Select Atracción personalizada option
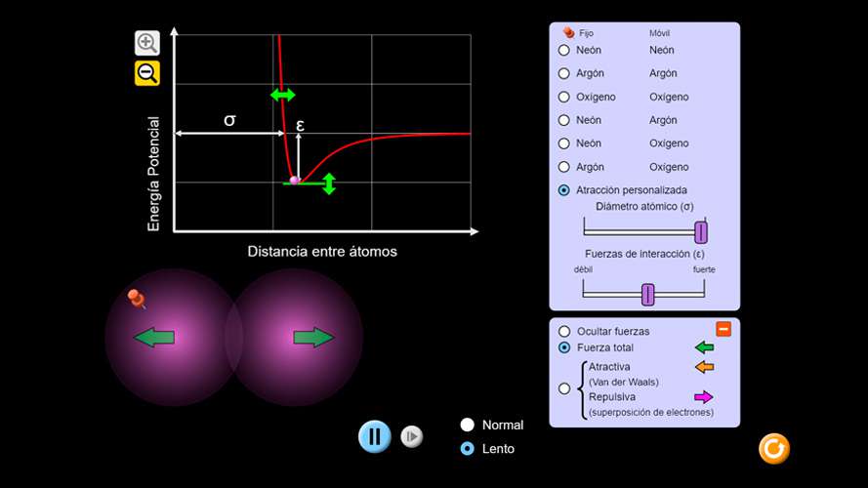This screenshot has width=868, height=488. [564, 190]
